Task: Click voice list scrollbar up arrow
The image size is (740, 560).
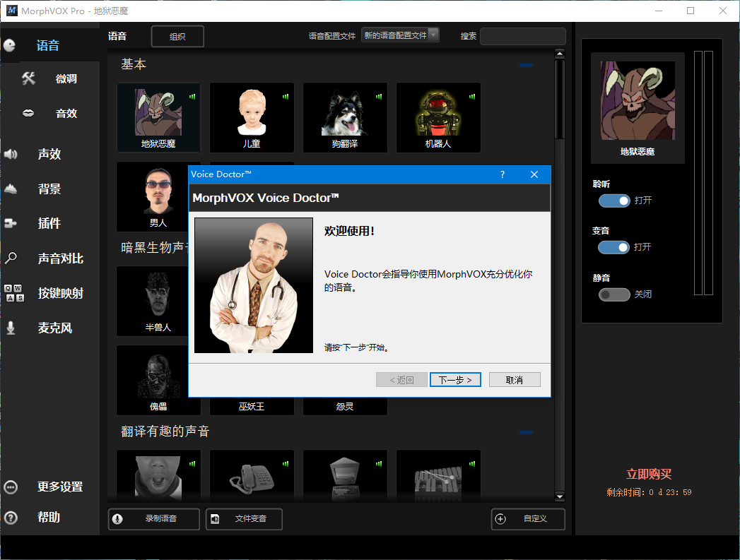Action: 560,54
